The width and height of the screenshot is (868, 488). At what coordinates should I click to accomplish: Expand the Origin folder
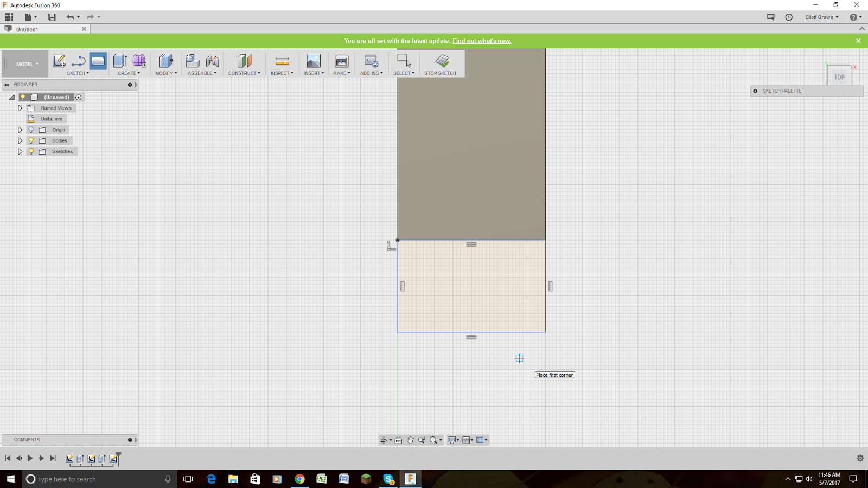tap(20, 130)
